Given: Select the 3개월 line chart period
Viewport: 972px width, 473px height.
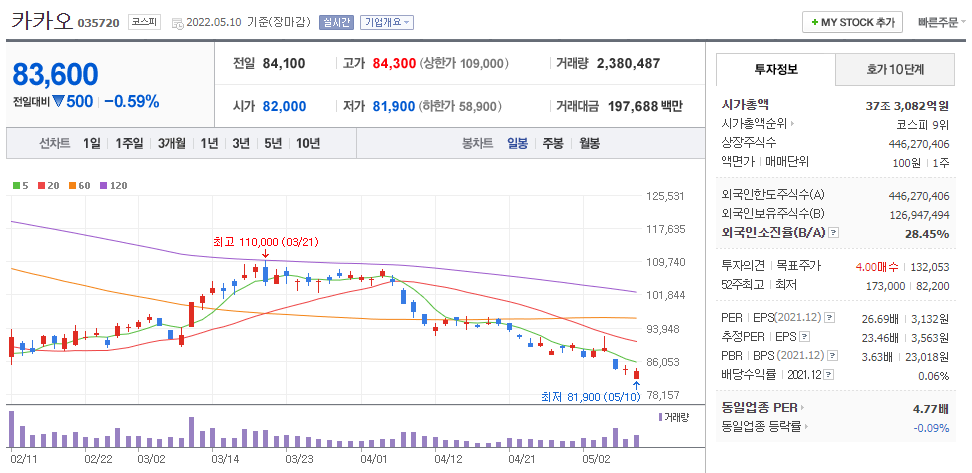Looking at the screenshot, I should (172, 144).
